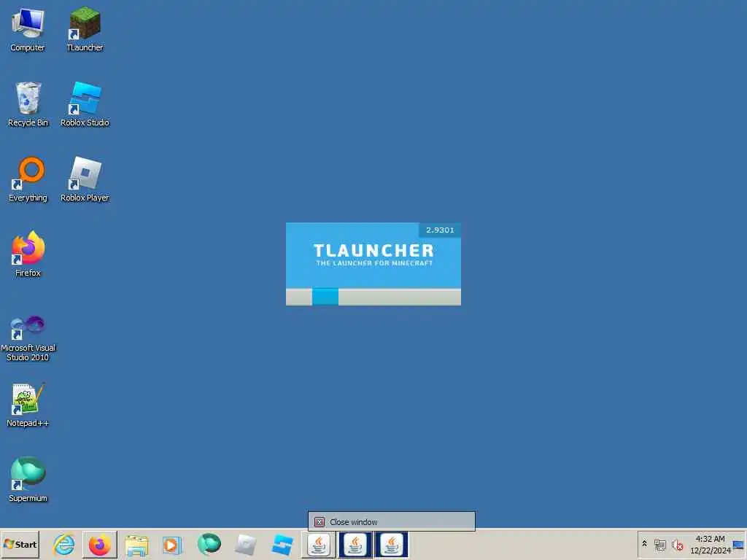The image size is (747, 560).
Task: Open Windows Media Player from taskbar
Action: [x=172, y=544]
